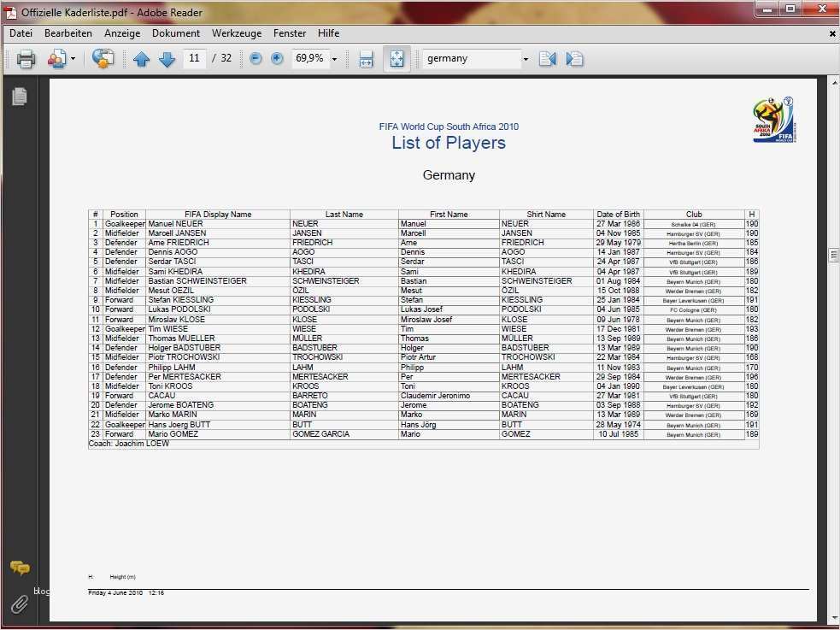Open the Attachments paperclip icon
The width and height of the screenshot is (840, 630).
coord(20,604)
